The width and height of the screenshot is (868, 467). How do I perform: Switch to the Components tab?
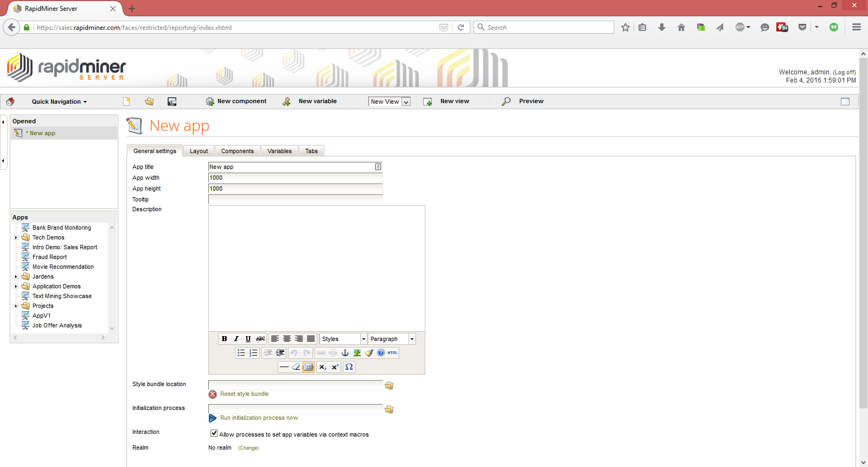click(237, 151)
